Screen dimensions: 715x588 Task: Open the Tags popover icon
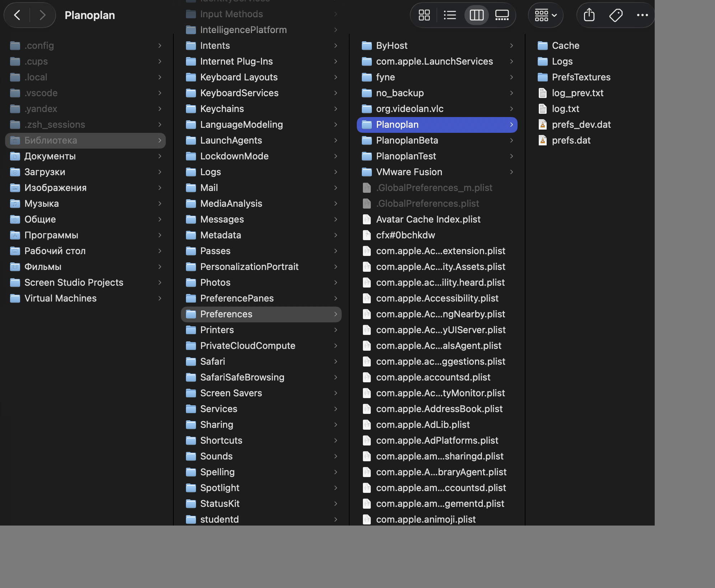click(616, 15)
